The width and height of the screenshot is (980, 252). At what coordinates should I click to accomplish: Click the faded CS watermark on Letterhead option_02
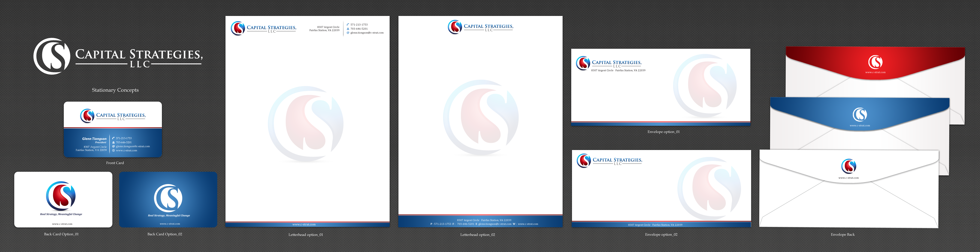(x=480, y=118)
